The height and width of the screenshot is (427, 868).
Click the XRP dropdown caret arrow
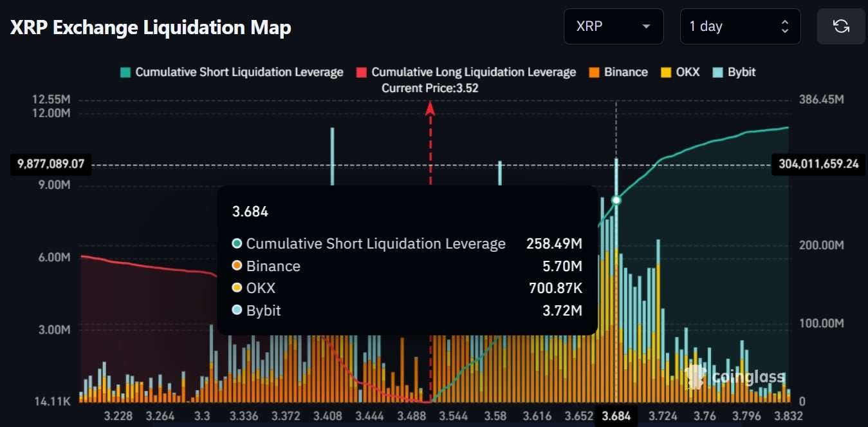(x=646, y=26)
